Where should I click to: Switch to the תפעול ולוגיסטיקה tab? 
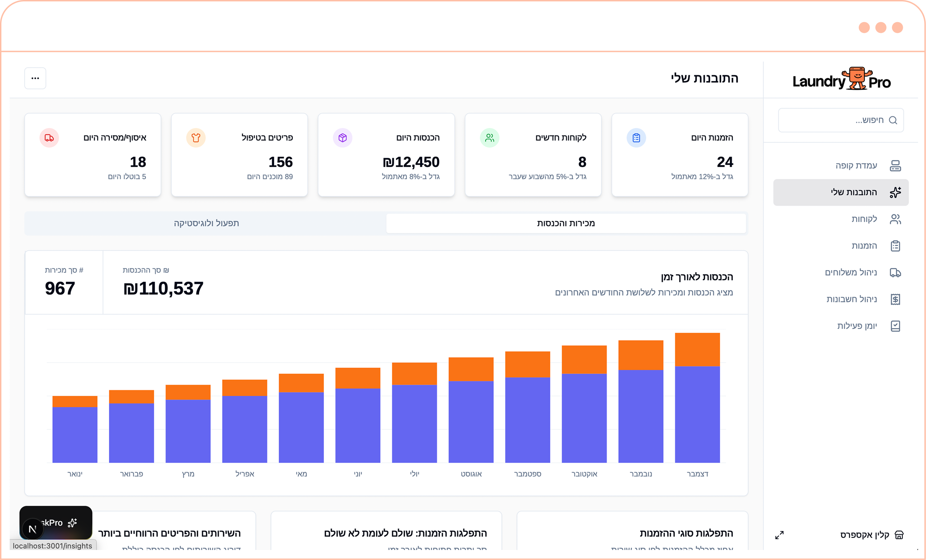206,223
